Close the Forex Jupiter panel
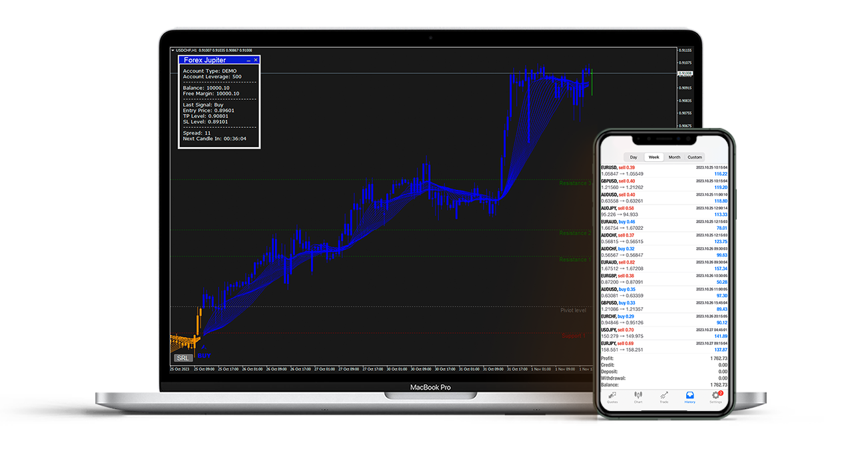Screen dimensions: 868x459 256,60
